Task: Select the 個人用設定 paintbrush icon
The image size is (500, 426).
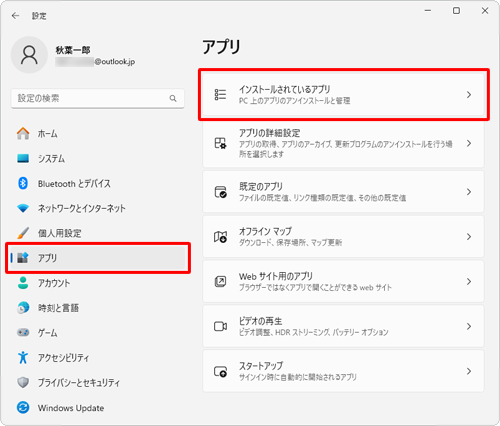Action: coord(23,233)
